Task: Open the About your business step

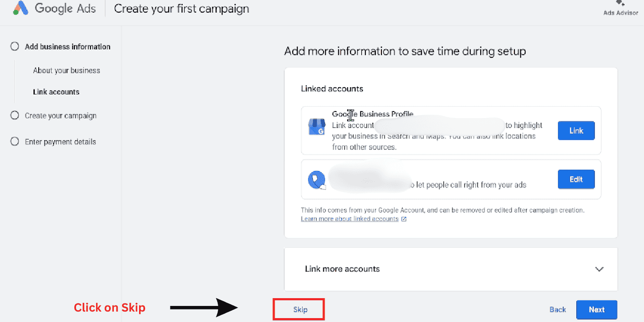Action: tap(66, 70)
